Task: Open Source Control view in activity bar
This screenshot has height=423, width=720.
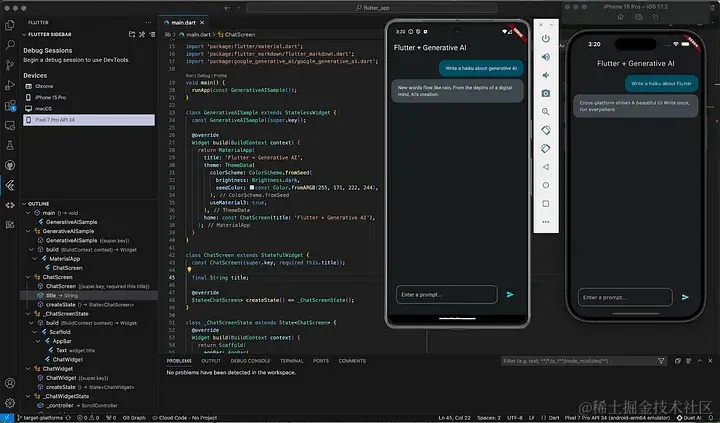Action: (10, 65)
